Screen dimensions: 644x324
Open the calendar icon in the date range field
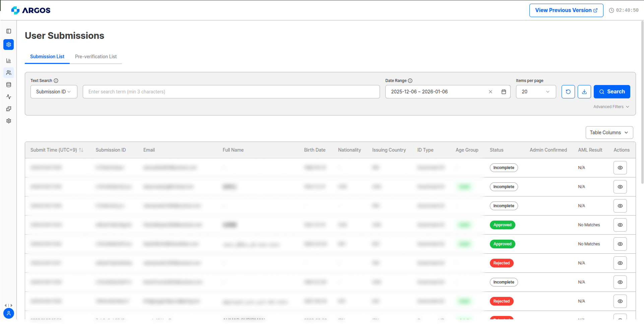(504, 91)
